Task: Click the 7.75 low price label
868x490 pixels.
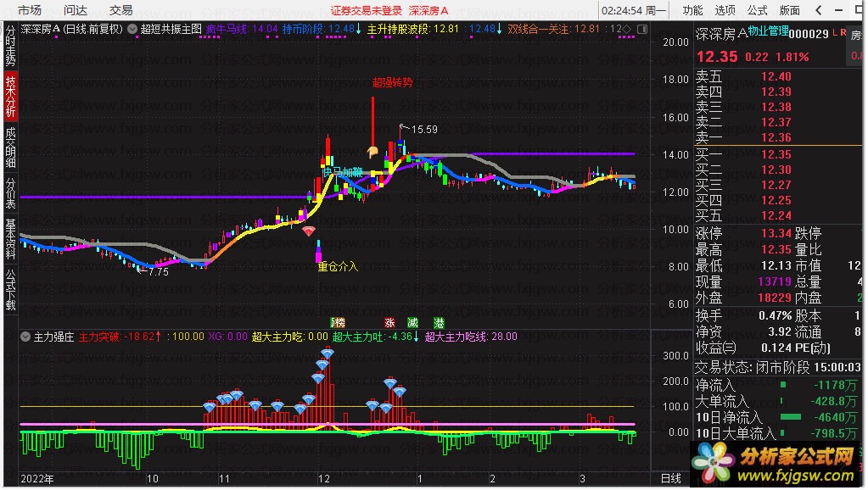Action: (x=159, y=272)
